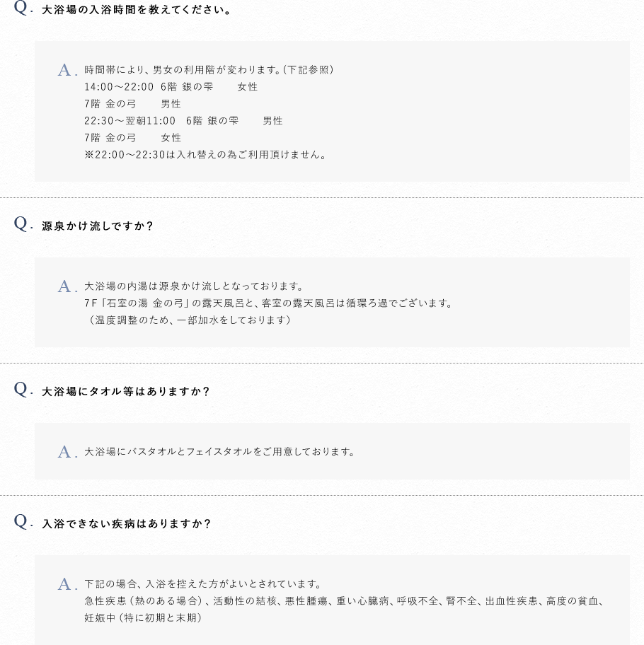Screen dimensions: 644x645
Task: Click the A icon in the illness answer
Action: click(67, 584)
